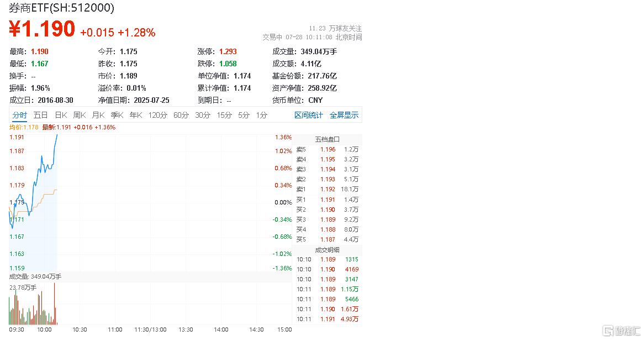
Task: Click the 成交明细 panel header
Action: (x=328, y=249)
